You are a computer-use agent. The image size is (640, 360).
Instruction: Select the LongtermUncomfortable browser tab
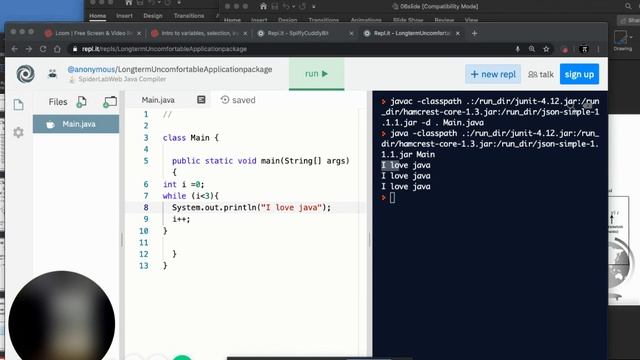(x=411, y=33)
